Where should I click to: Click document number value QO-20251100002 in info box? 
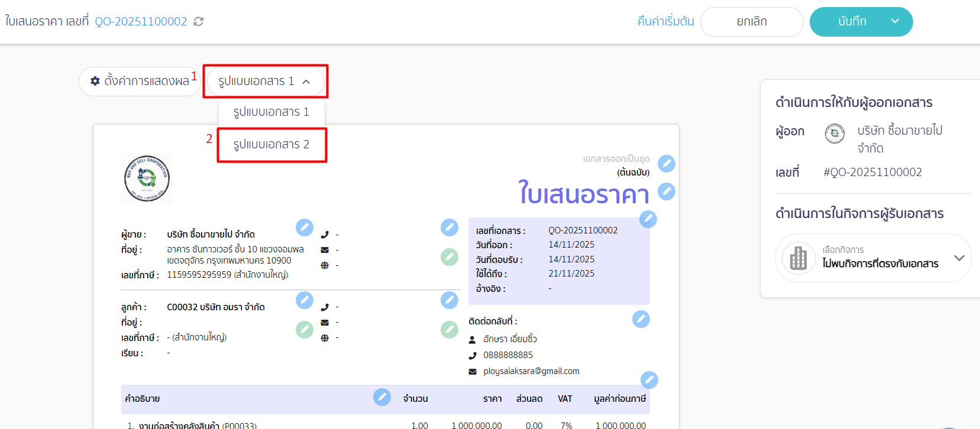pyautogui.click(x=583, y=230)
